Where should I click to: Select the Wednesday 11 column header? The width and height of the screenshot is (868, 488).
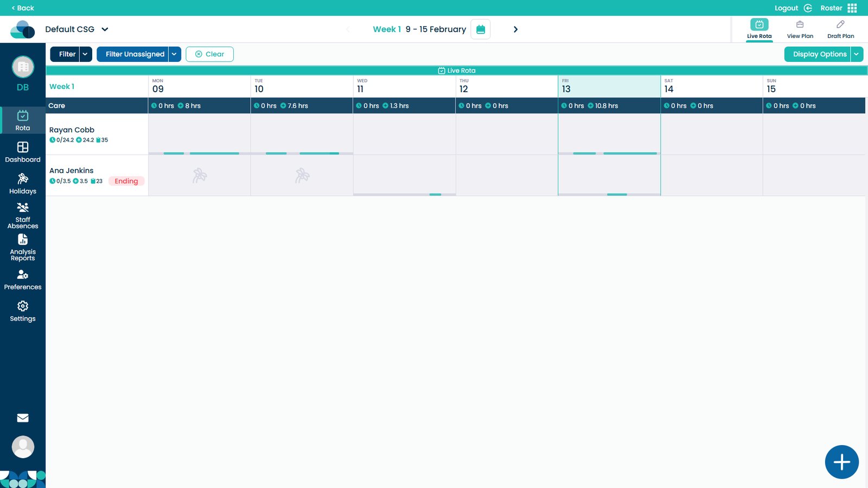(404, 86)
